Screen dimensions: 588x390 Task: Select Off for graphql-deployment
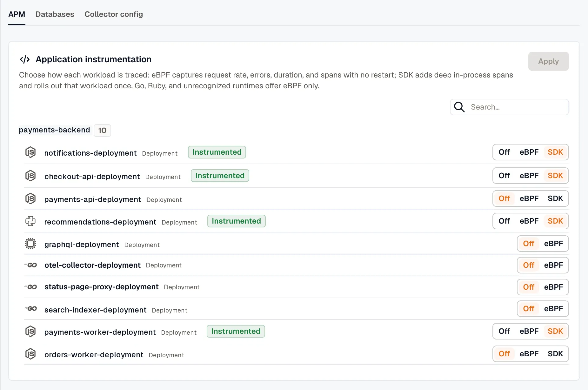pyautogui.click(x=529, y=244)
